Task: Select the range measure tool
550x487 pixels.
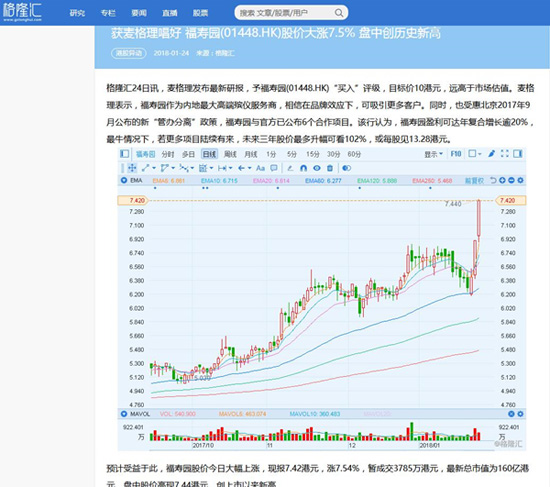Action: coord(222,168)
